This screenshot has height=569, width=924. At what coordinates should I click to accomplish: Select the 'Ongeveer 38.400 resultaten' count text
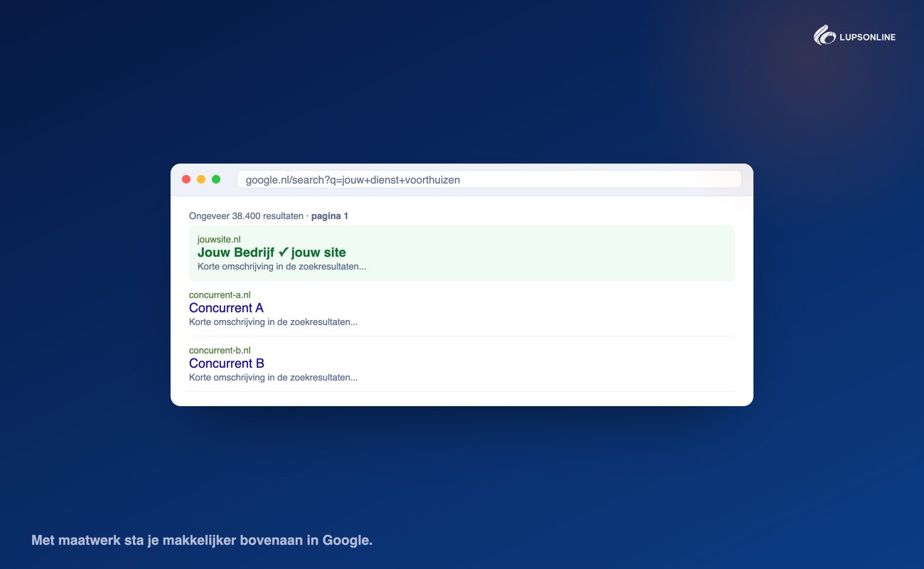tap(246, 216)
